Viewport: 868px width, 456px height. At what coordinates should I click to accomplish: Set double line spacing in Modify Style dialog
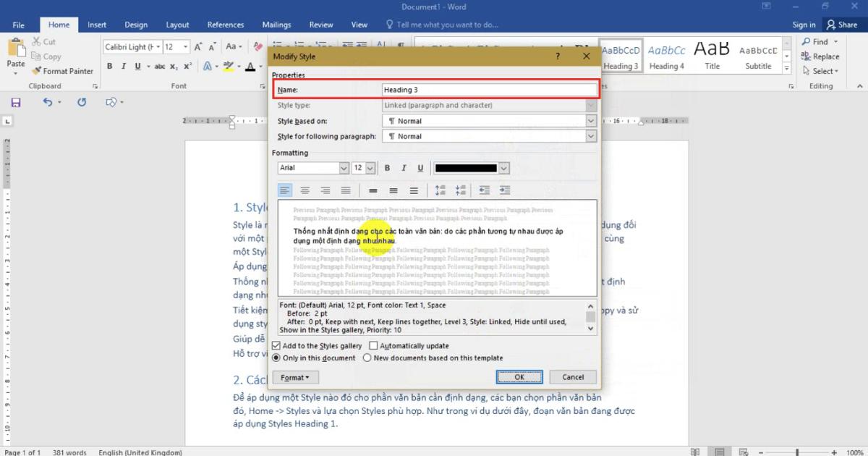pyautogui.click(x=414, y=190)
